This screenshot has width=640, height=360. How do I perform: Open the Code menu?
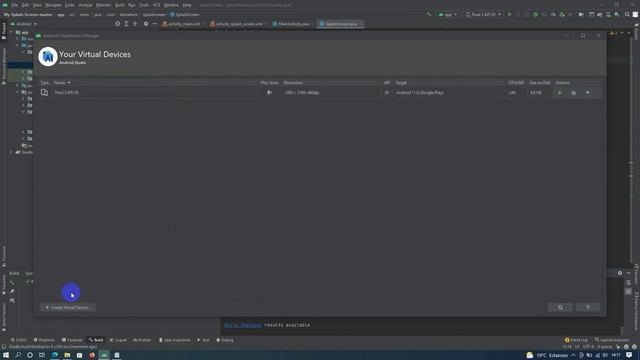pos(70,5)
